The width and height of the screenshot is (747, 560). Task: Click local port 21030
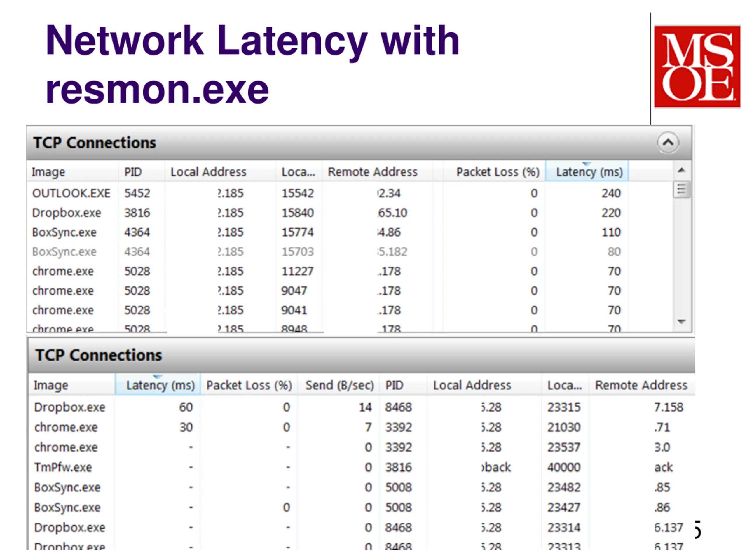(564, 427)
